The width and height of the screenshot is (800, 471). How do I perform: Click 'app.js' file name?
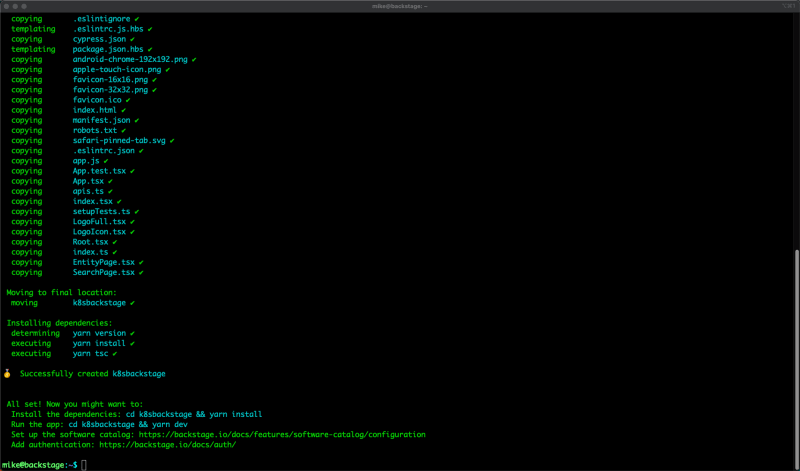click(x=86, y=161)
